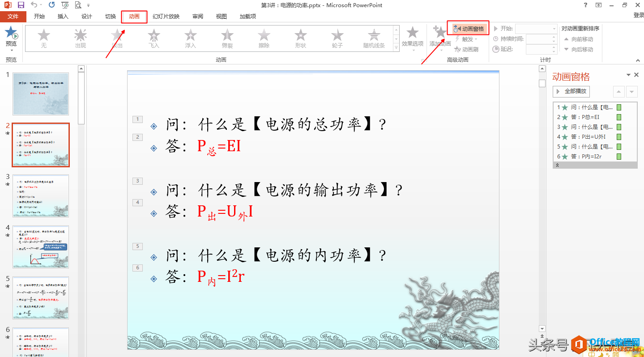
Task: Click 向前移动 move earlier
Action: click(578, 39)
